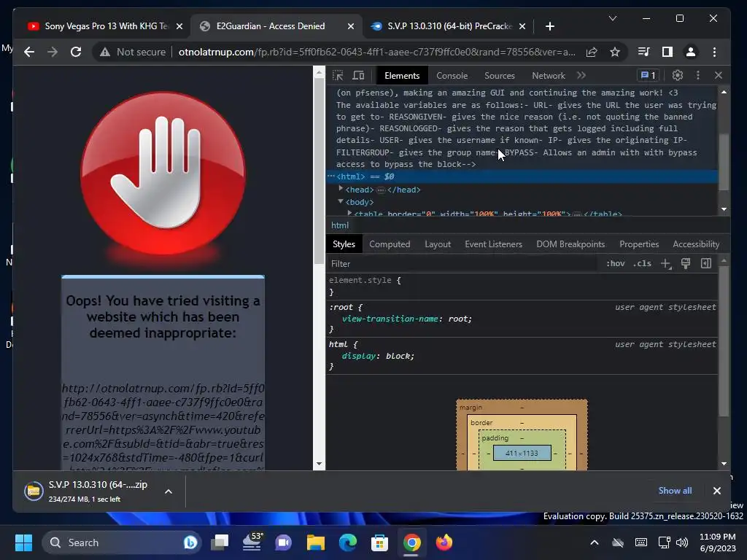Open the Event Listeners tab
Screen dimensions: 747x560
pos(493,244)
